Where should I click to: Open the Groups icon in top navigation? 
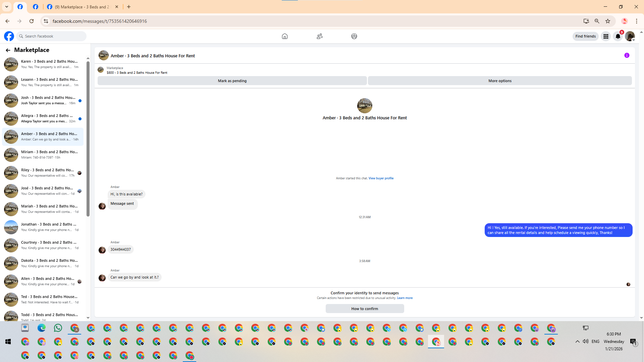(354, 36)
